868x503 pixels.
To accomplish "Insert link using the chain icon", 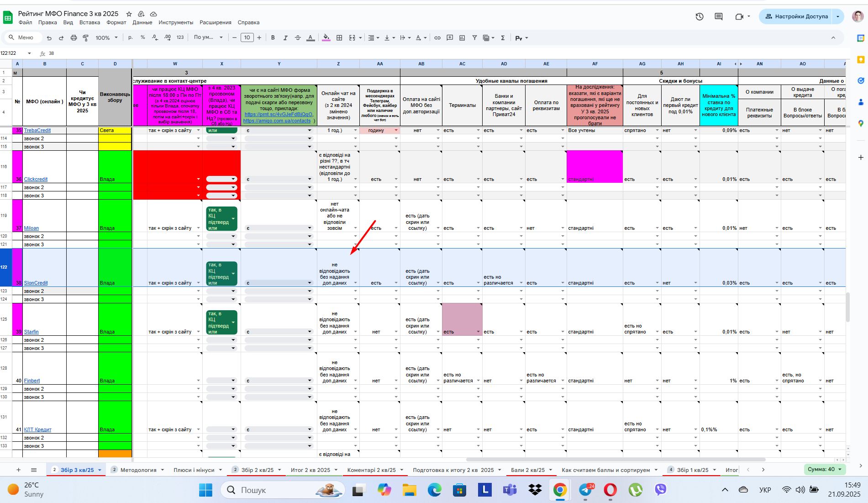I will [437, 38].
